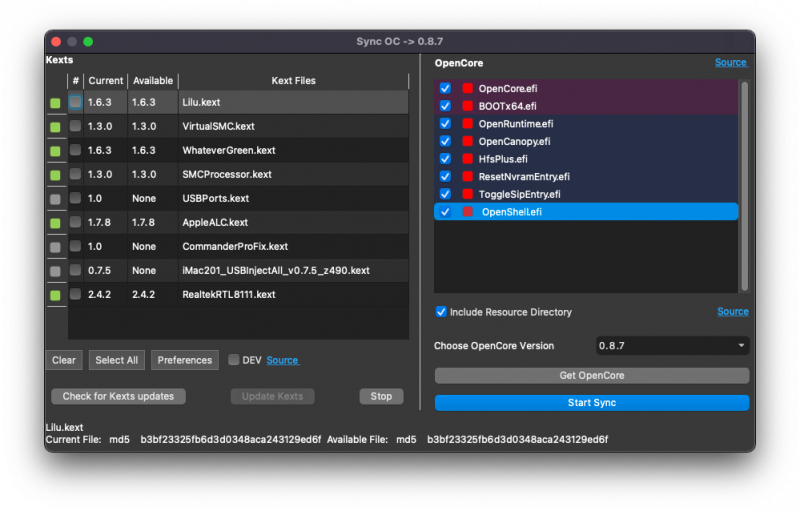Click the red indicator beside ToggleSipEntry.efi
800x511 pixels.
(467, 194)
